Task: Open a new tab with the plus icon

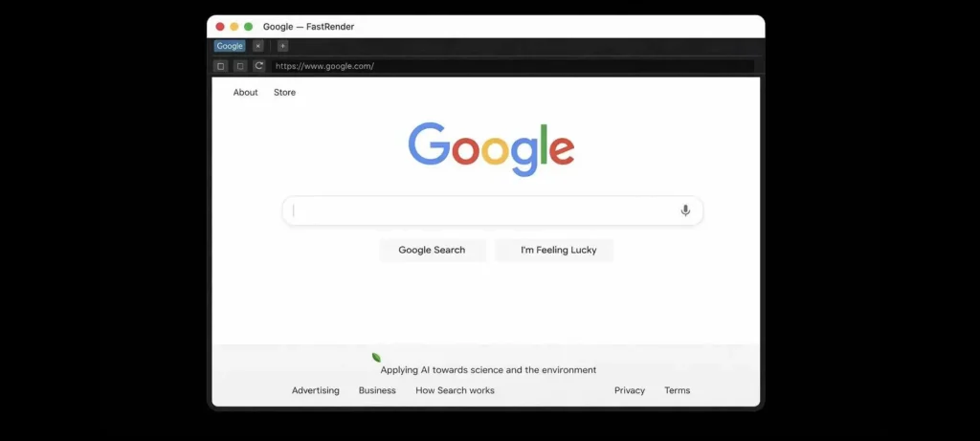Action: [x=282, y=46]
